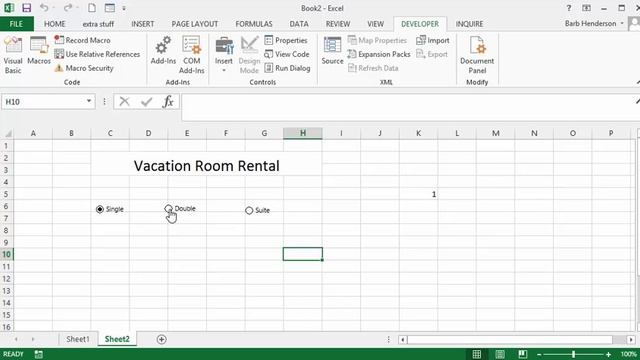640x360 pixels.
Task: Redo the action
Action: pos(68,8)
